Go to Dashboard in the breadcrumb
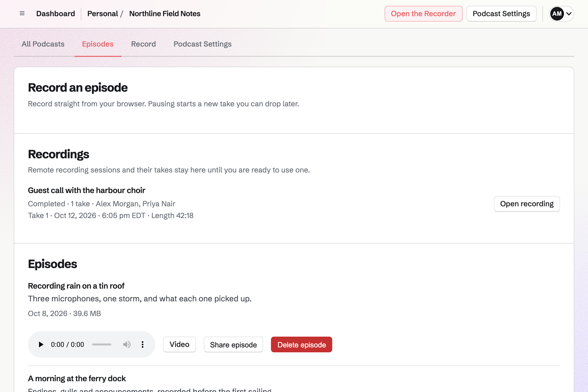 point(56,13)
